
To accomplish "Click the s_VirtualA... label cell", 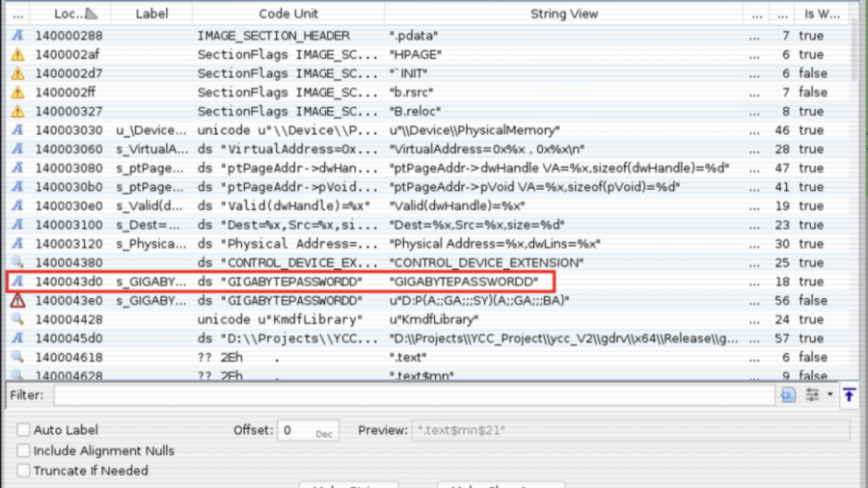I will pyautogui.click(x=151, y=149).
